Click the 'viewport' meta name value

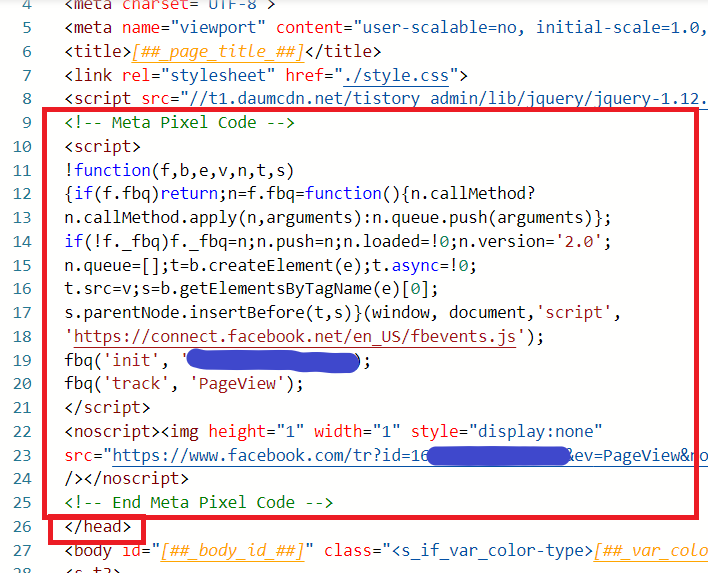tap(218, 28)
